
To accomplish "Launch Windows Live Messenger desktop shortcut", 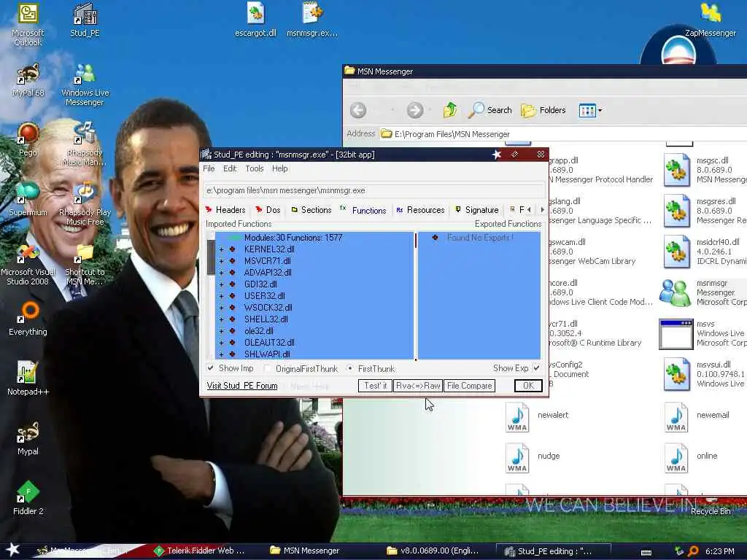I will 85,85.
